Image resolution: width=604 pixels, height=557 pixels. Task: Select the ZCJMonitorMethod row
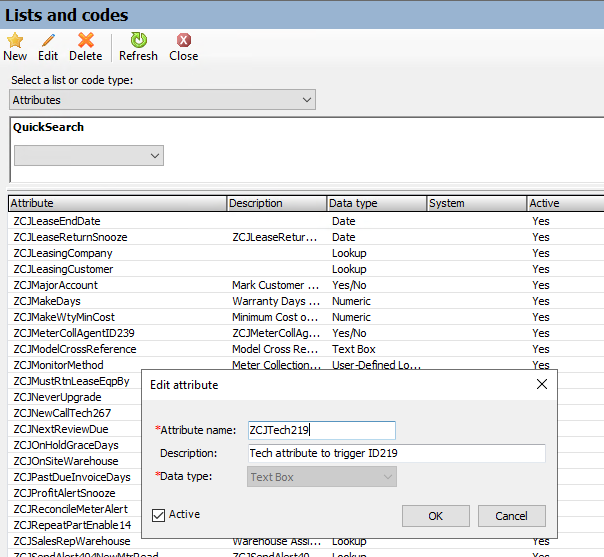[306, 364]
